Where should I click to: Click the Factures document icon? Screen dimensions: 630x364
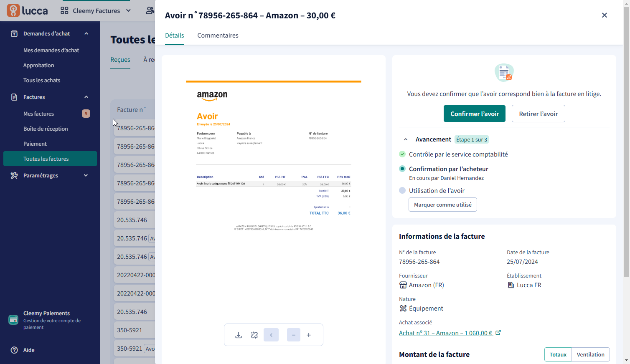14,97
